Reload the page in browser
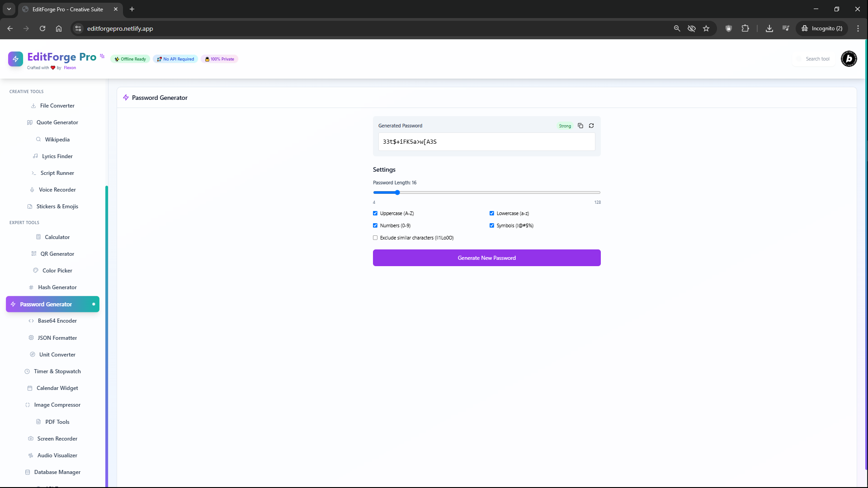Screen dimensions: 868x488 click(x=42, y=28)
